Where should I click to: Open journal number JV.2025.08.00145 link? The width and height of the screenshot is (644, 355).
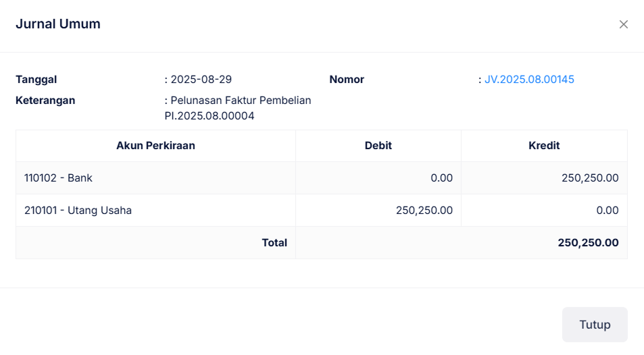[529, 80]
